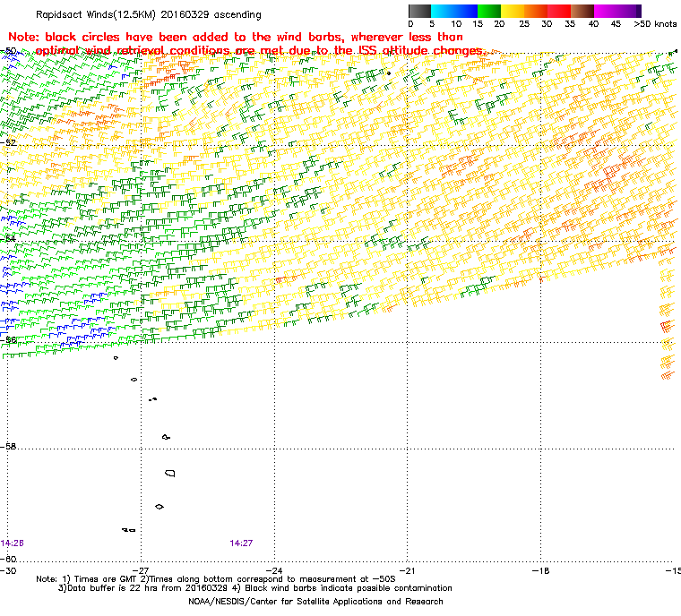This screenshot has width=681, height=616.
Task: Click the '>50 knots' legend label
Action: pos(655,24)
